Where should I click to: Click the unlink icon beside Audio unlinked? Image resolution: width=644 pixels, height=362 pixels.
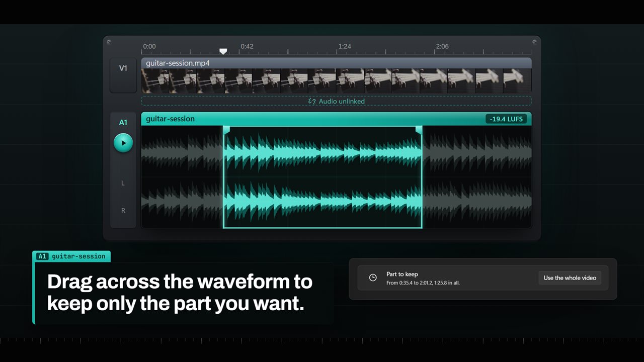(x=312, y=101)
